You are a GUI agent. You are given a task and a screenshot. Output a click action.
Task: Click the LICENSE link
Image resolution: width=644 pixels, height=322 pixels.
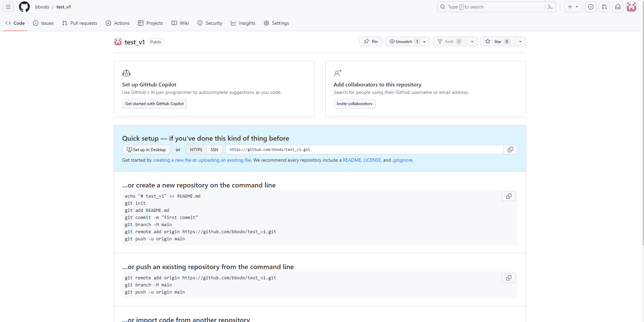pos(372,160)
